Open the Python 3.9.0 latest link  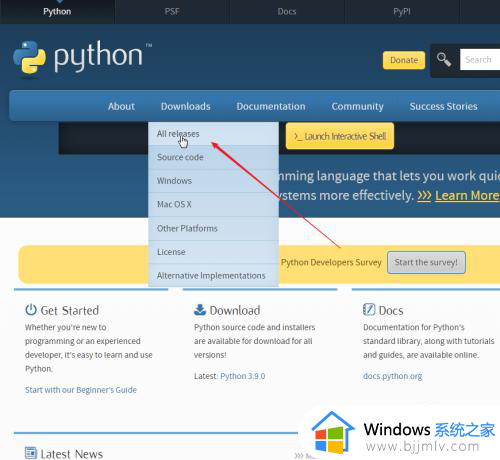tap(243, 376)
